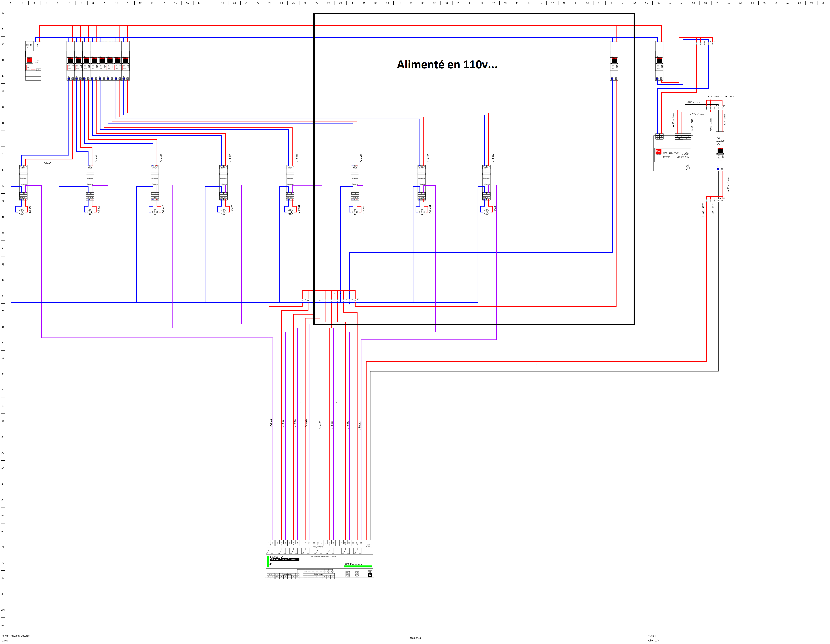
Task: Click the Alim 12V barrel jack
Action: [x=370, y=575]
